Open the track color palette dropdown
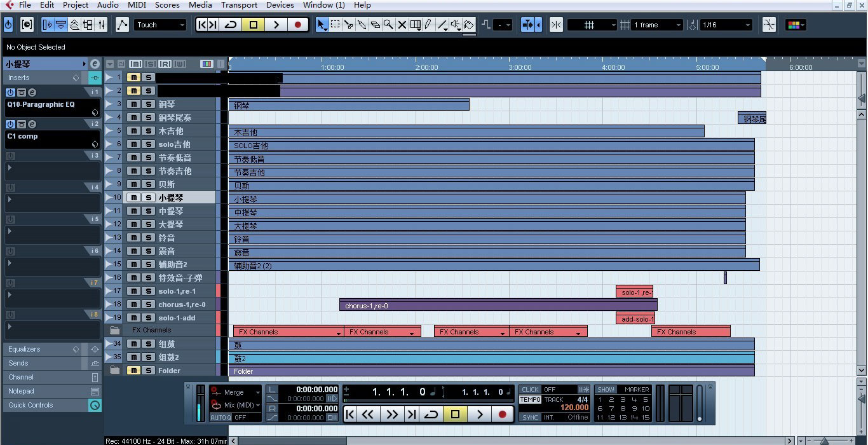This screenshot has width=868, height=445. [x=796, y=25]
